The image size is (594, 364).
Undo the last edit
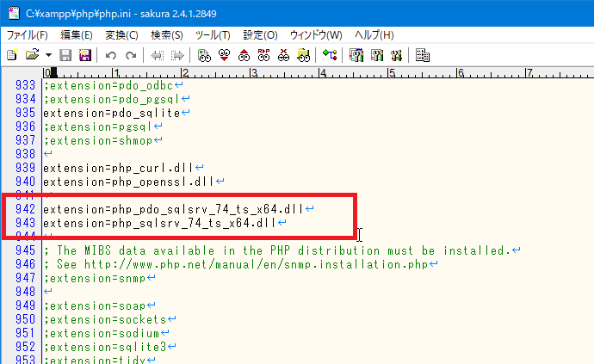[110, 54]
